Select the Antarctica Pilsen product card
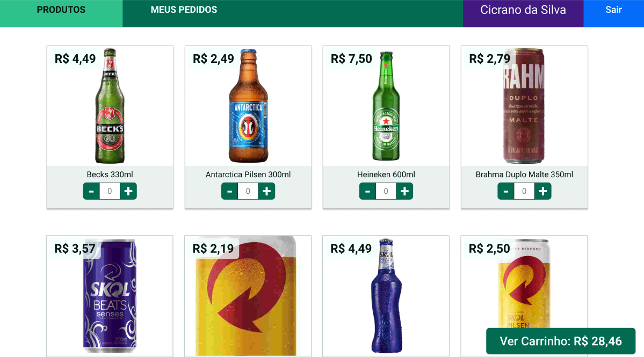Viewport: 644px width, 357px height. coord(248,126)
